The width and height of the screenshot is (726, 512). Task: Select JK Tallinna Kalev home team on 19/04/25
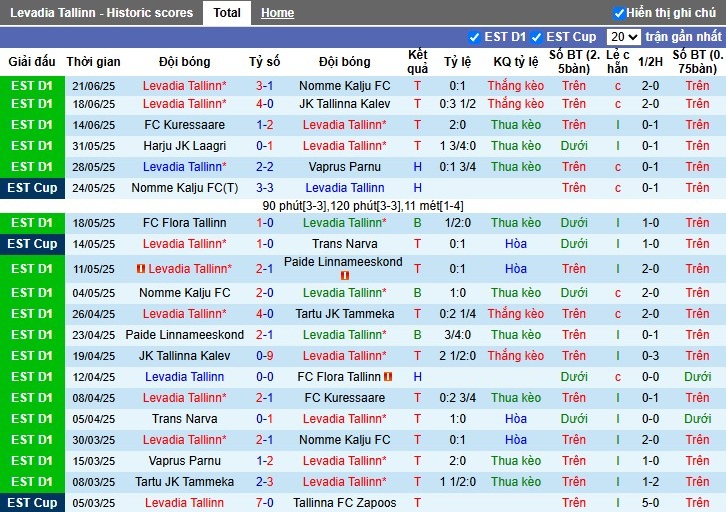[184, 356]
